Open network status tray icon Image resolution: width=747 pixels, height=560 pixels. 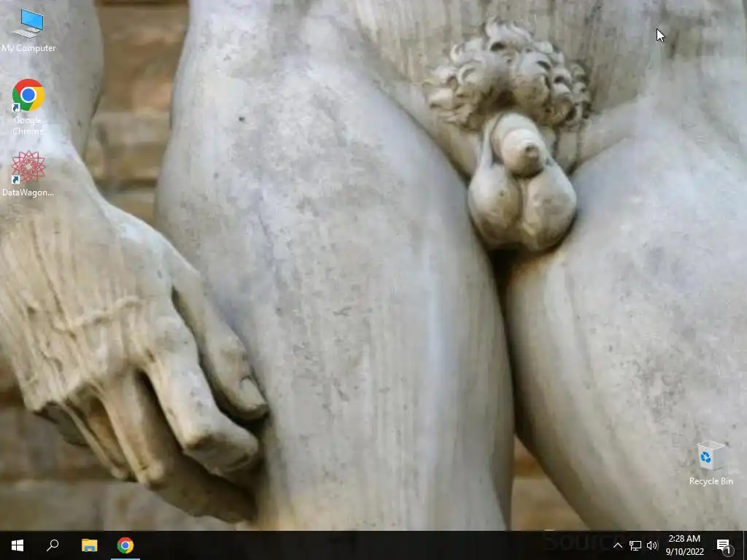click(635, 545)
